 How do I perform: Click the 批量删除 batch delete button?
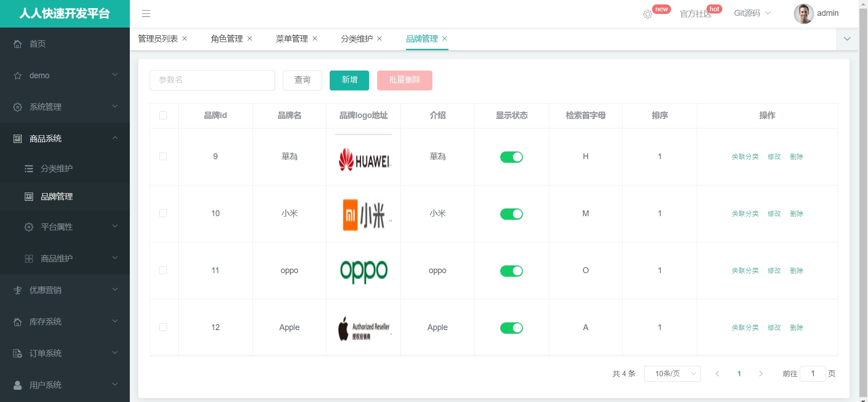(405, 80)
